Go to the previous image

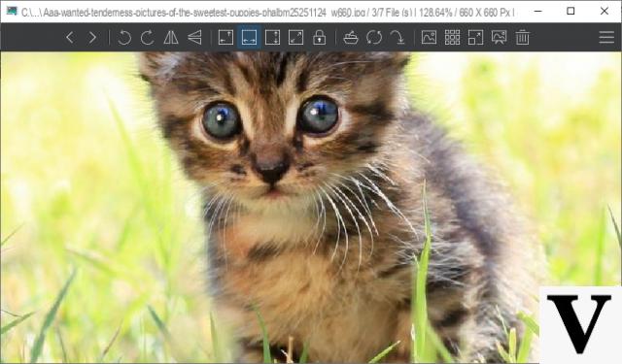coord(70,38)
